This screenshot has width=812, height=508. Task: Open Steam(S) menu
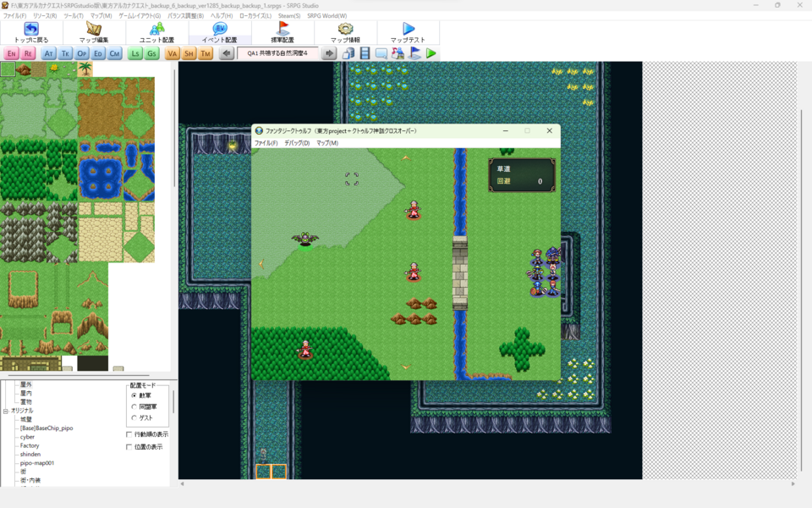[289, 15]
